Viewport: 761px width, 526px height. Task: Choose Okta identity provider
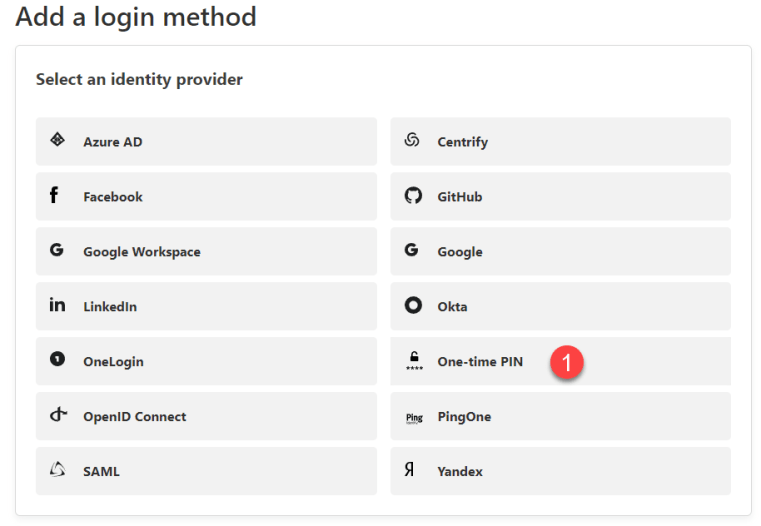click(x=561, y=306)
